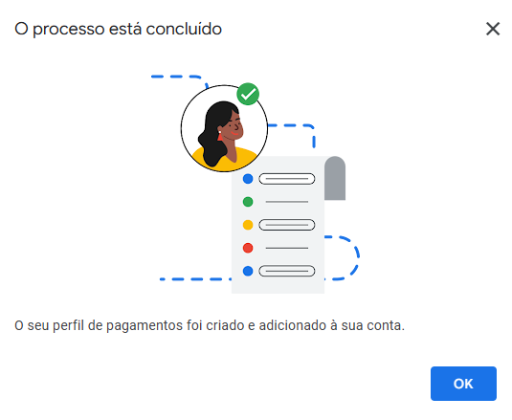Click the pill-shaped bar beside top blue dot

pyautogui.click(x=287, y=179)
